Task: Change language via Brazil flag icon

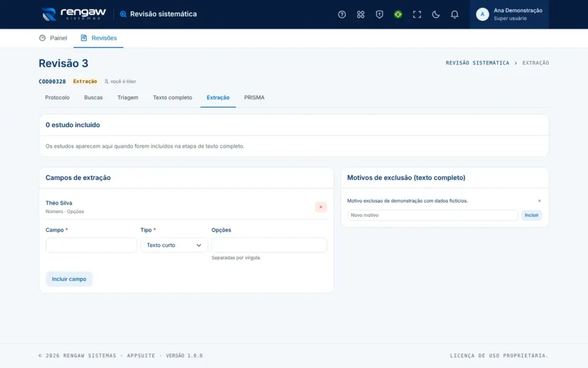Action: [x=398, y=14]
